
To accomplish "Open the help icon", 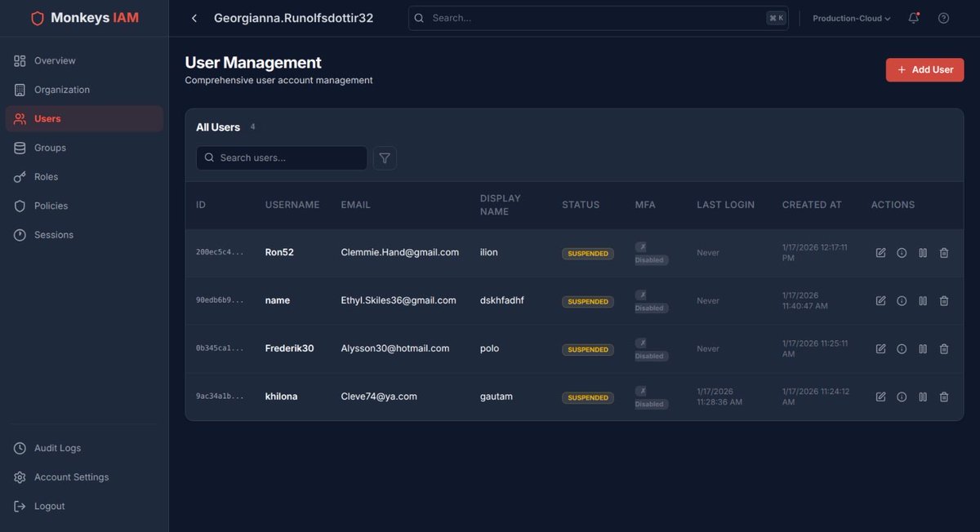I will [x=944, y=18].
